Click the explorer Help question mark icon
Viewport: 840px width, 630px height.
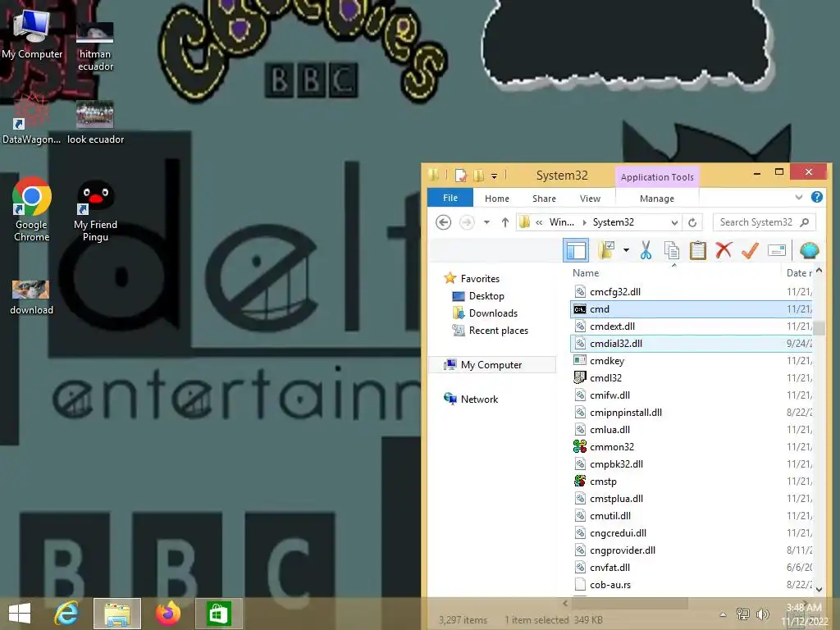(816, 197)
